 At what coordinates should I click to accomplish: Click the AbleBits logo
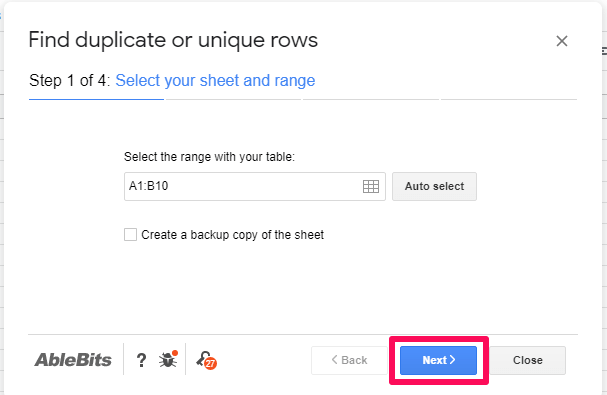pyautogui.click(x=73, y=360)
